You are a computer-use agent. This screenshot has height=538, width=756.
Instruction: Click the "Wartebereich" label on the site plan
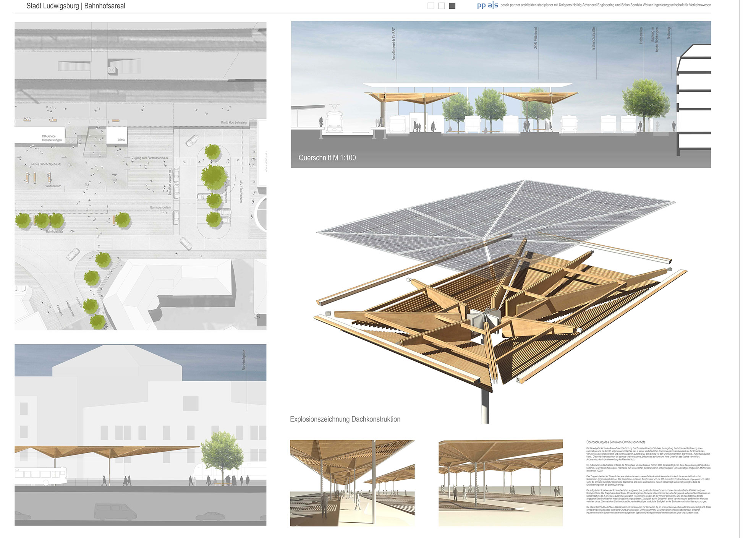click(53, 186)
